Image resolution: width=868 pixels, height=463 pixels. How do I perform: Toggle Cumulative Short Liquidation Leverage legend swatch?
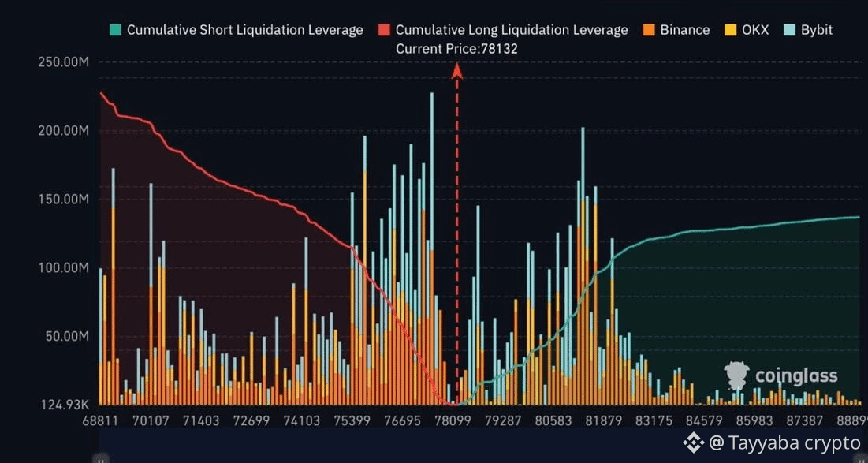coord(115,30)
